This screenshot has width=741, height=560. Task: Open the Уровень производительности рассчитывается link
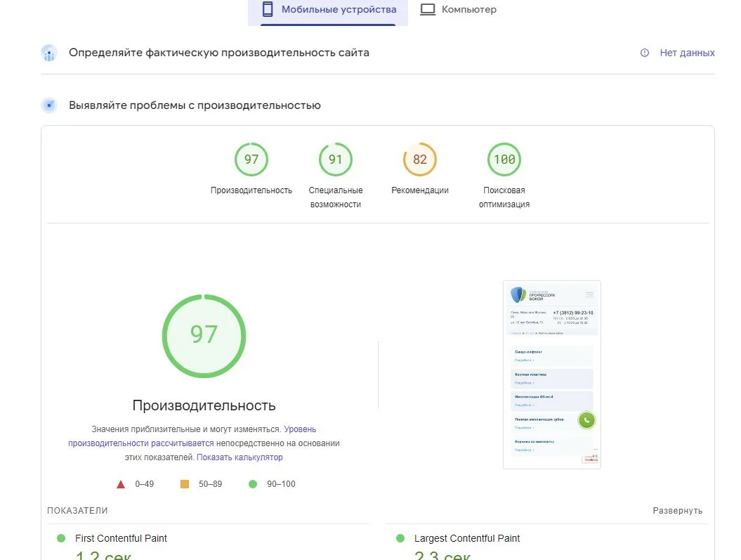[192, 436]
